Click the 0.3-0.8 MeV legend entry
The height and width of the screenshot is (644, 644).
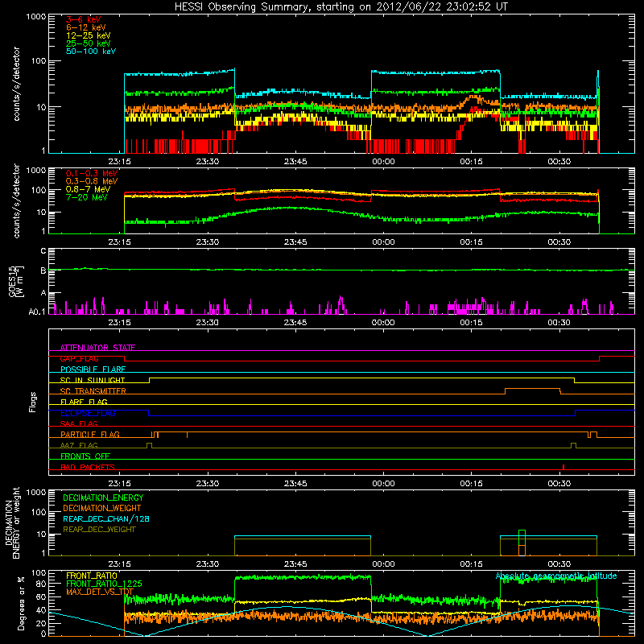[x=92, y=181]
